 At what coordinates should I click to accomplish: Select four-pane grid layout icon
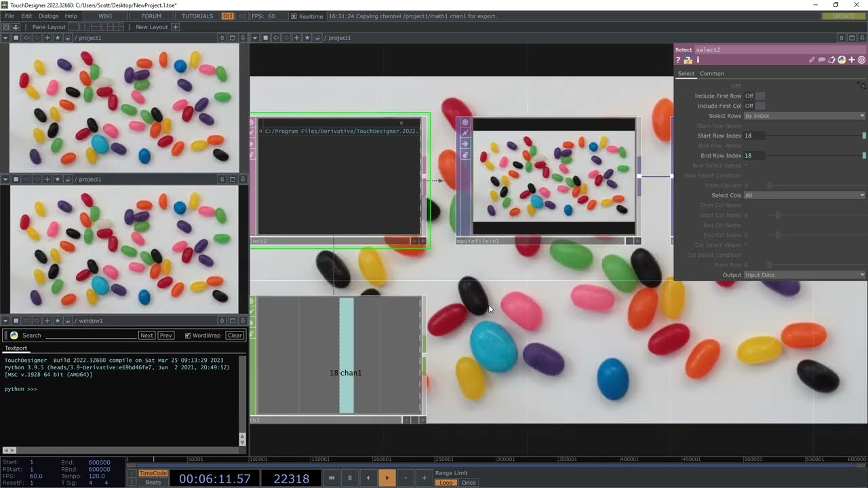(x=119, y=27)
